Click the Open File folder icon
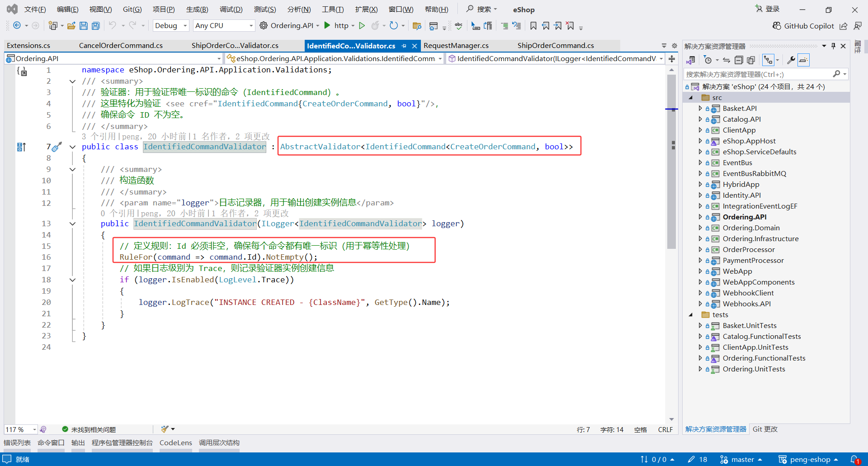This screenshot has width=868, height=466. [71, 26]
